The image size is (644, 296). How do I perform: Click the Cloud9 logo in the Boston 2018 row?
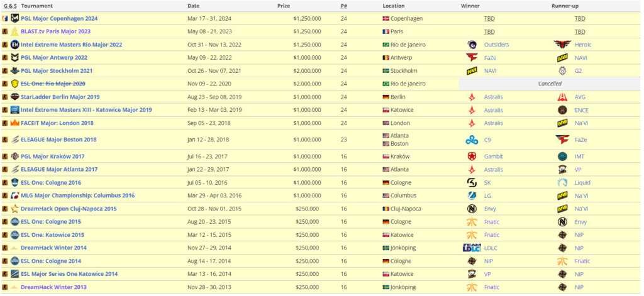click(472, 140)
